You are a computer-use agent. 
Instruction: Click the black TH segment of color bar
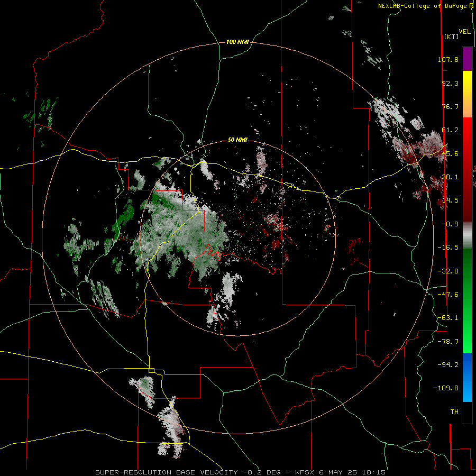(x=467, y=412)
